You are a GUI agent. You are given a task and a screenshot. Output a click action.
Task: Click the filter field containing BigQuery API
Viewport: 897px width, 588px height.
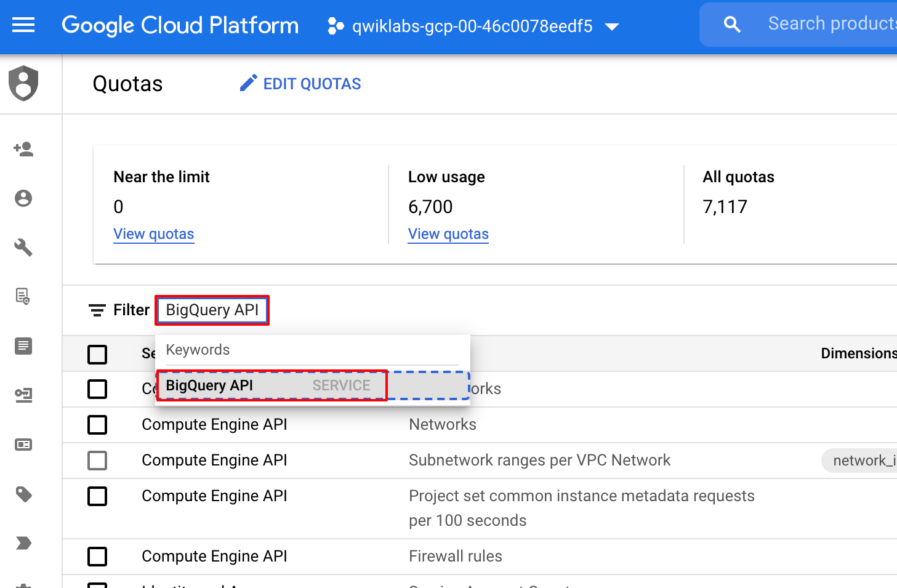(x=212, y=310)
